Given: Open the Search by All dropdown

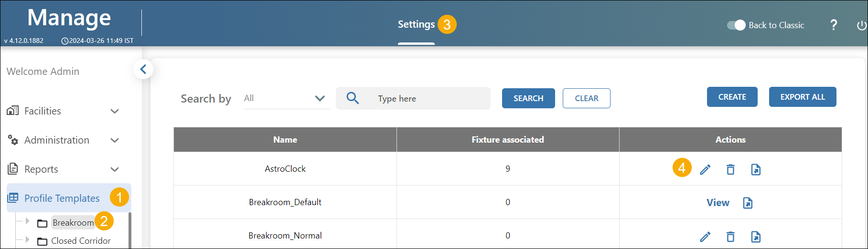Looking at the screenshot, I should 287,98.
